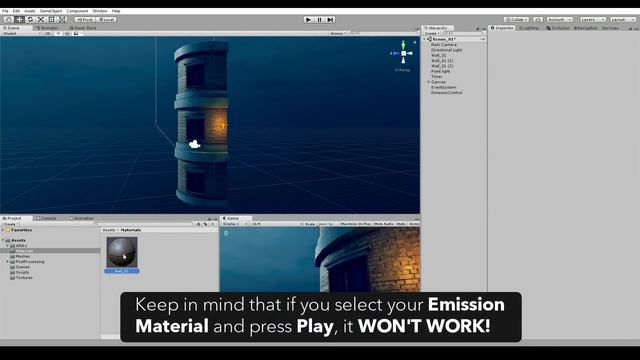Toggle Stats in Game view
The width and height of the screenshot is (640, 360).
pyautogui.click(x=401, y=224)
